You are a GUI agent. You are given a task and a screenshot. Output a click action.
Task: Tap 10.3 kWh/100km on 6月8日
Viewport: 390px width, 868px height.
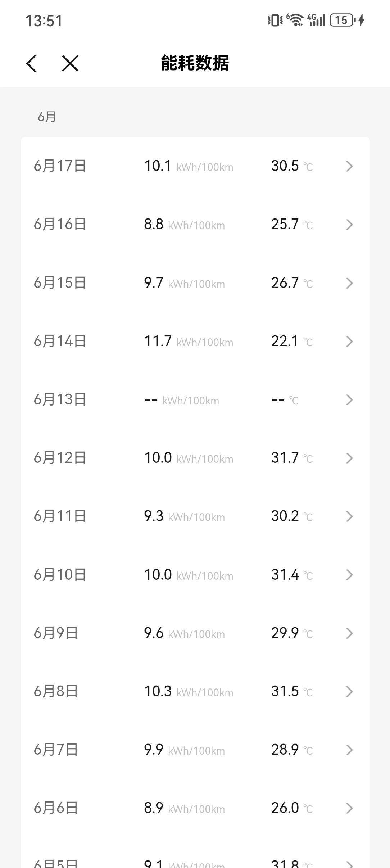pyautogui.click(x=189, y=691)
